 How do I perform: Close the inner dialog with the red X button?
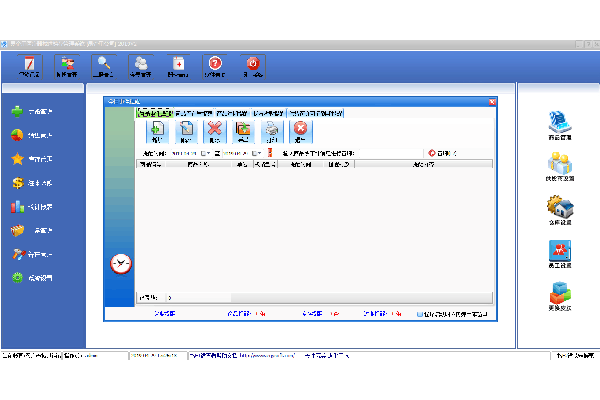click(x=492, y=102)
